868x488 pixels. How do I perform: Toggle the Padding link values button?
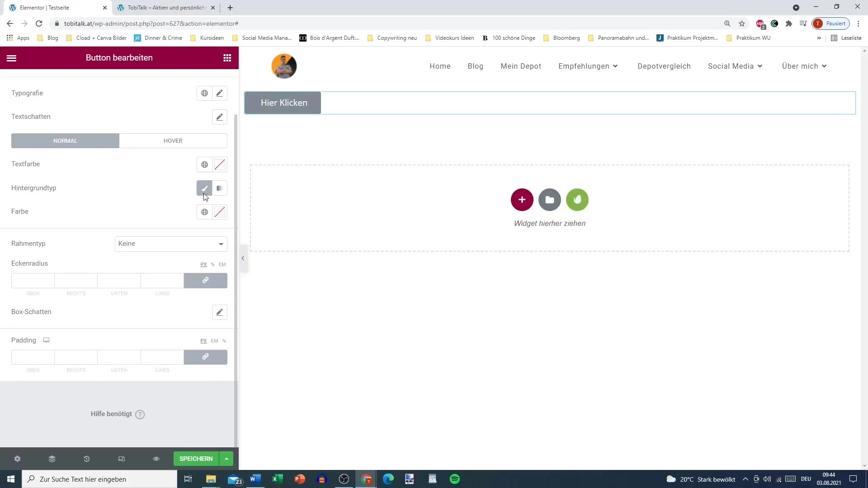[x=206, y=357]
